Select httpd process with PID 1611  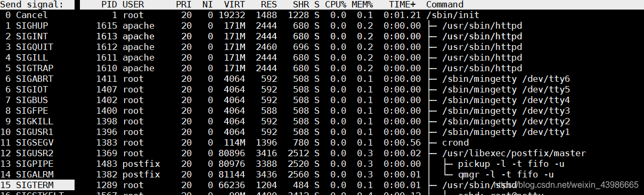[x=362, y=57]
